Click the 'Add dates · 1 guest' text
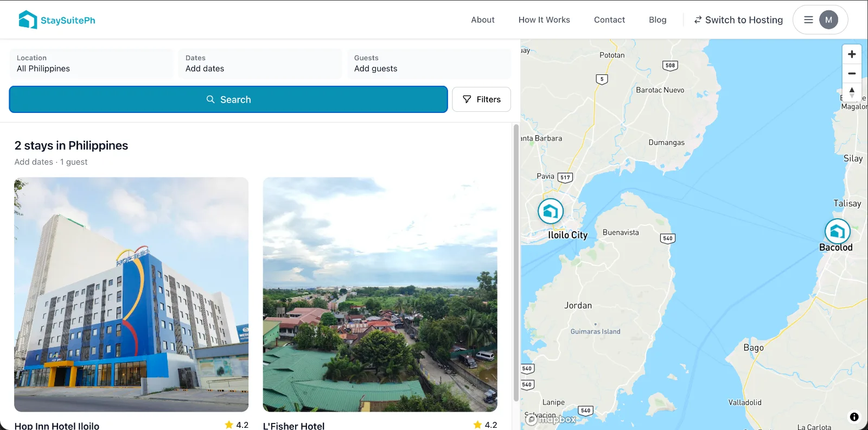Viewport: 868px width, 430px height. point(51,162)
